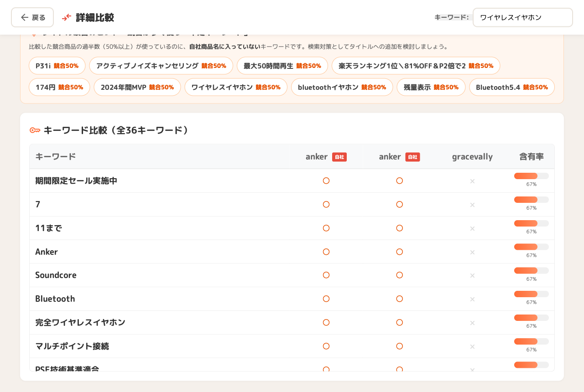Click the gracevally × mark for 期間限定セール実施中
The height and width of the screenshot is (392, 584).
pyautogui.click(x=472, y=181)
